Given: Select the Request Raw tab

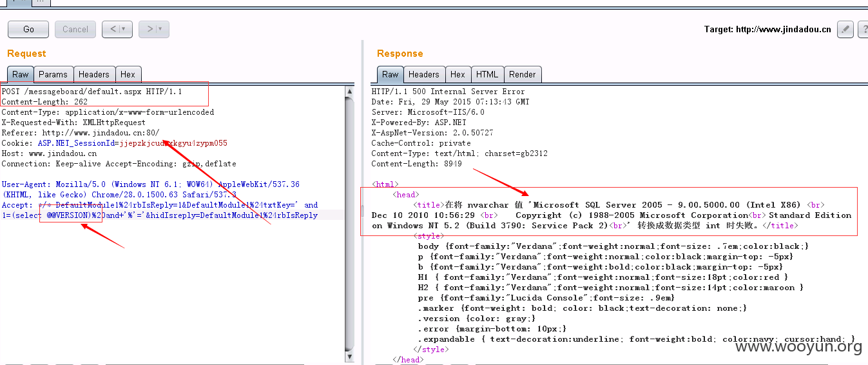Looking at the screenshot, I should coord(21,74).
